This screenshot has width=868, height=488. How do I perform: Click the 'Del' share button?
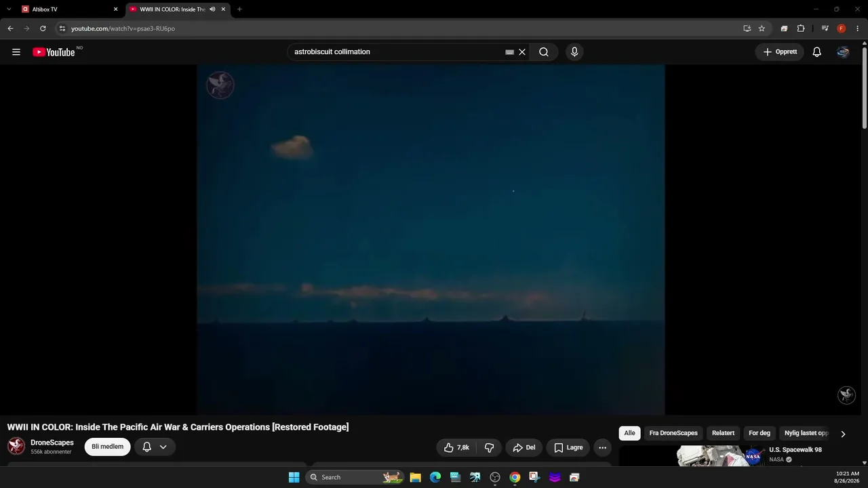click(x=524, y=447)
